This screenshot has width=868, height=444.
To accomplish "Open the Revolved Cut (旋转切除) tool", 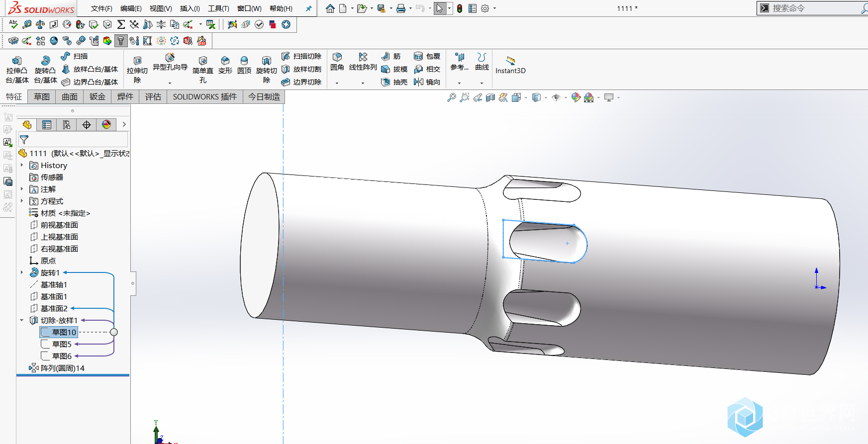I will coord(267,69).
